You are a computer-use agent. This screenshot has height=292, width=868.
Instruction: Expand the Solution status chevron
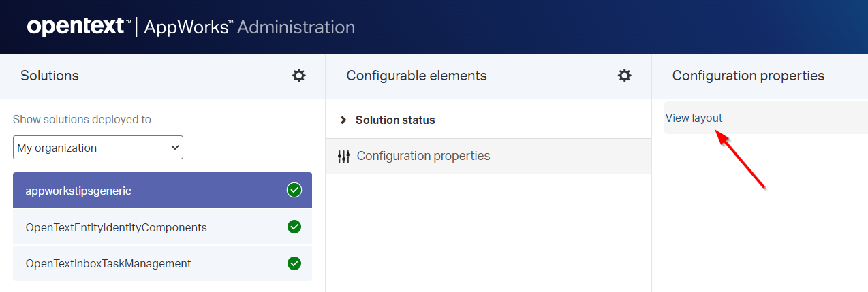click(x=343, y=120)
